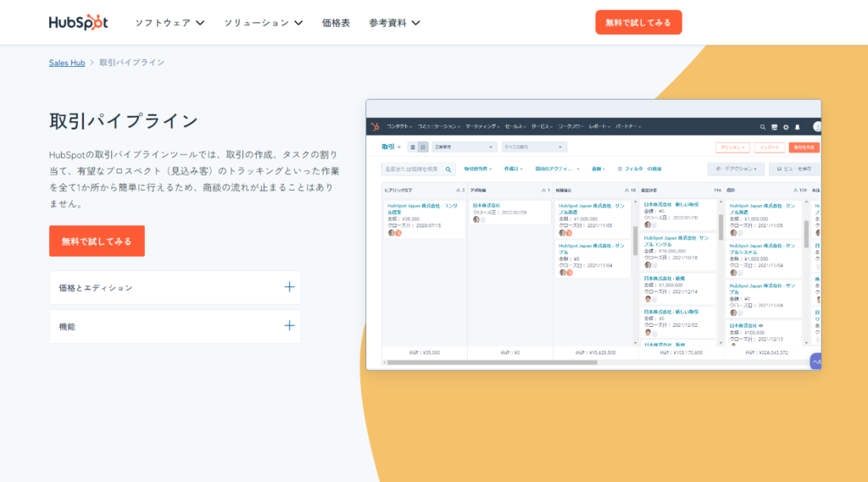This screenshot has height=482, width=868.
Task: Click the インポート button
Action: pyautogui.click(x=770, y=147)
